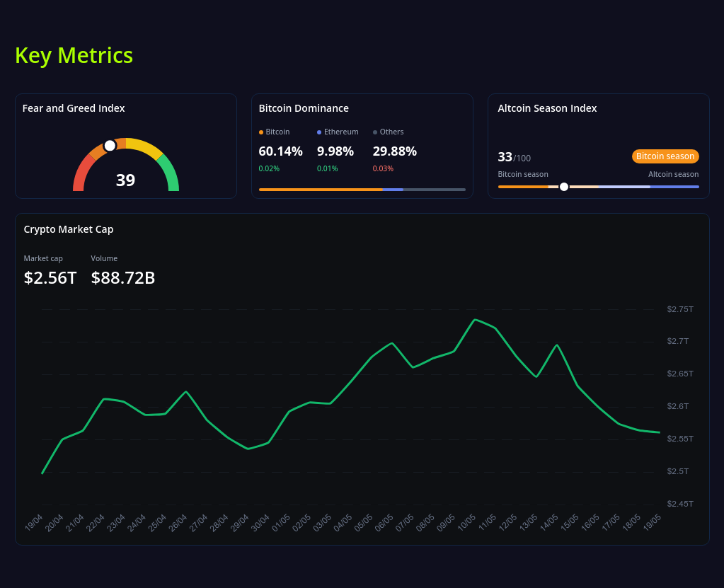Click the $2.5T y-axis label
Screen dimensions: 724x588
(x=678, y=471)
